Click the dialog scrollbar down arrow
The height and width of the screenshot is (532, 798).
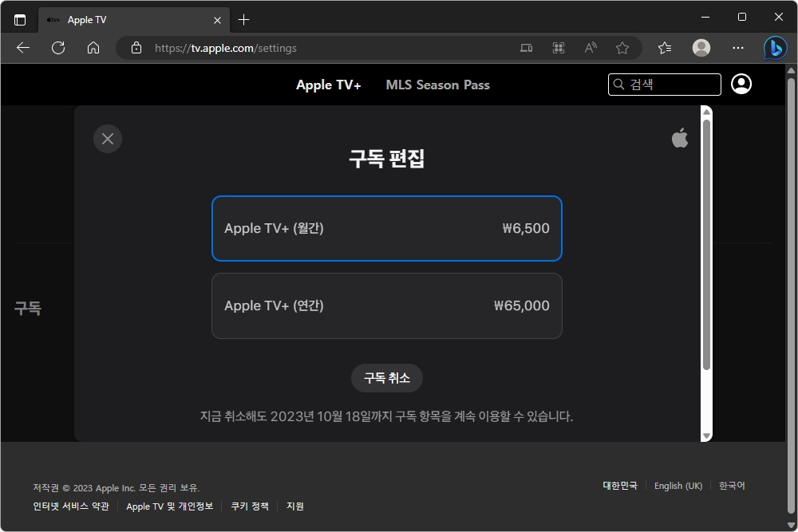[706, 435]
